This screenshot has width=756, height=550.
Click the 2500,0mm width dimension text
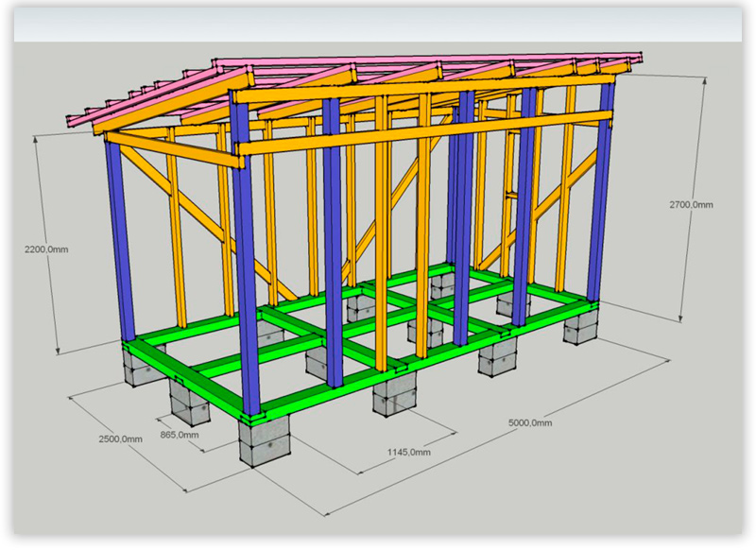(x=121, y=439)
